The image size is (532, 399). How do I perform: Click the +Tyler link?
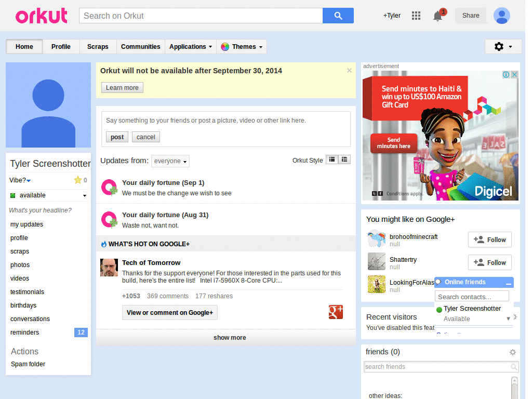[x=392, y=16]
